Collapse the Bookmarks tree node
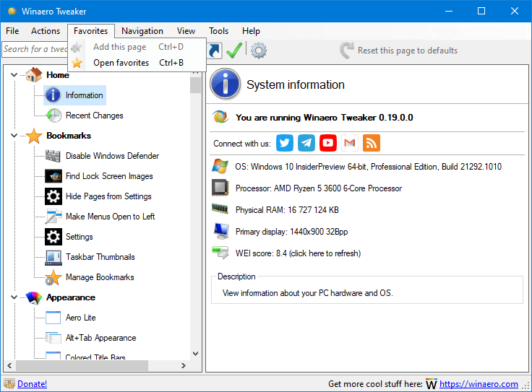 coord(14,136)
